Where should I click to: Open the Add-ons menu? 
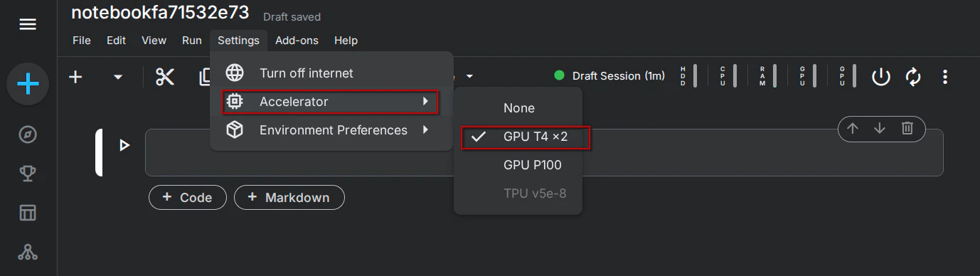297,41
